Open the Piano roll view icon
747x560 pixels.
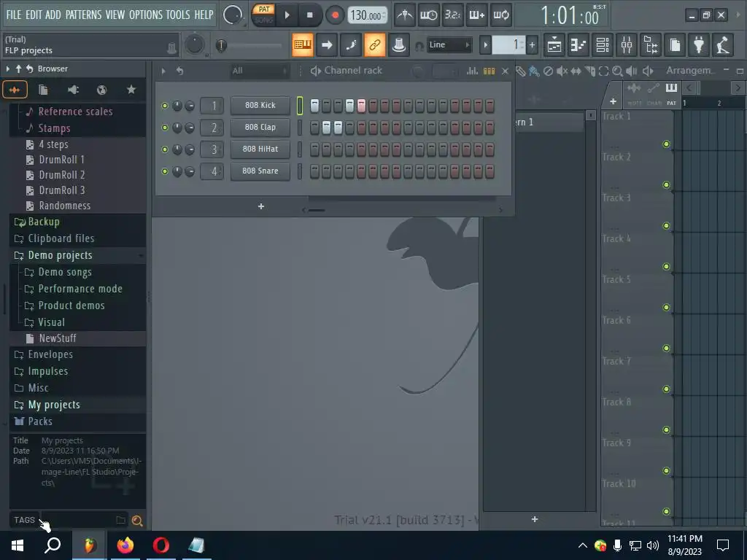point(578,44)
